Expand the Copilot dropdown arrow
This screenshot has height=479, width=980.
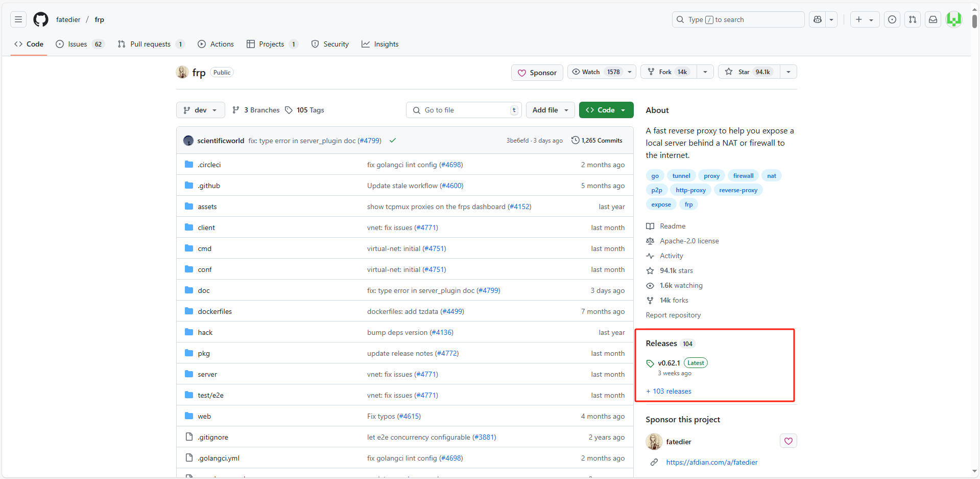click(831, 19)
